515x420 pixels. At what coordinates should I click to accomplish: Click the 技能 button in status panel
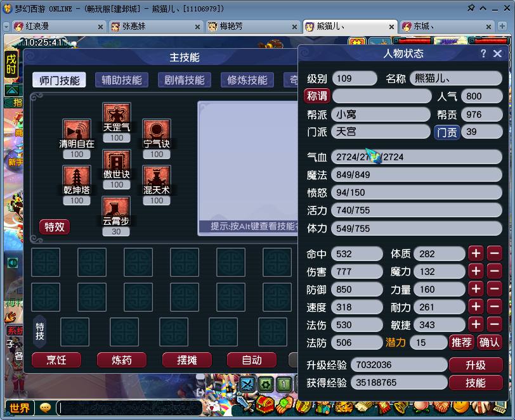click(476, 383)
